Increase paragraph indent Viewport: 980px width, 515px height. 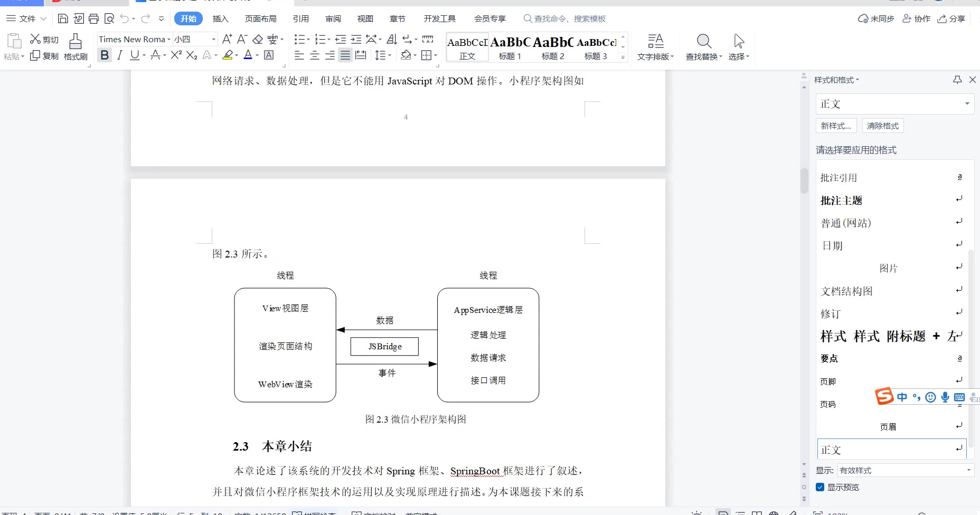click(356, 39)
